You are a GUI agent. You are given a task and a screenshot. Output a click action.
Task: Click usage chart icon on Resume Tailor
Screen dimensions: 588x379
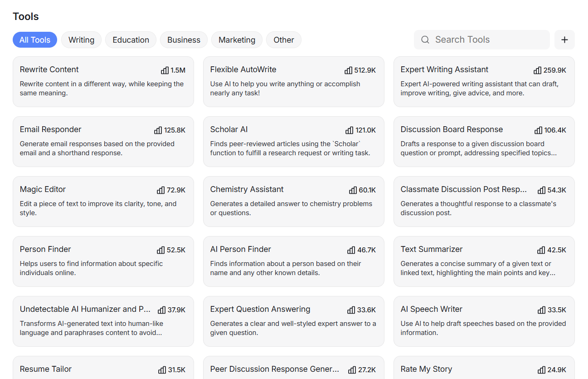coord(162,370)
